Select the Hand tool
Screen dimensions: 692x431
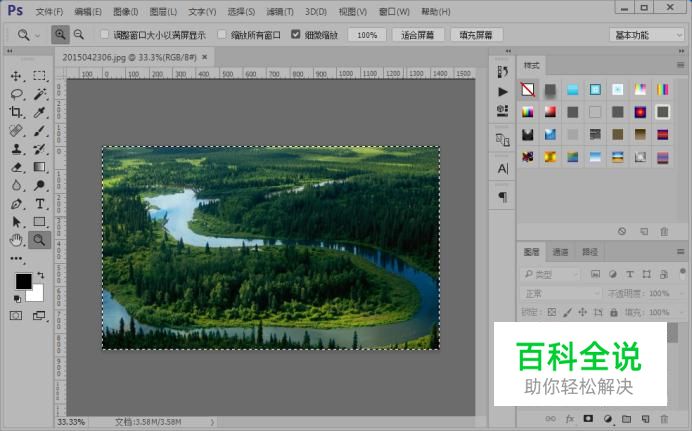(16, 240)
